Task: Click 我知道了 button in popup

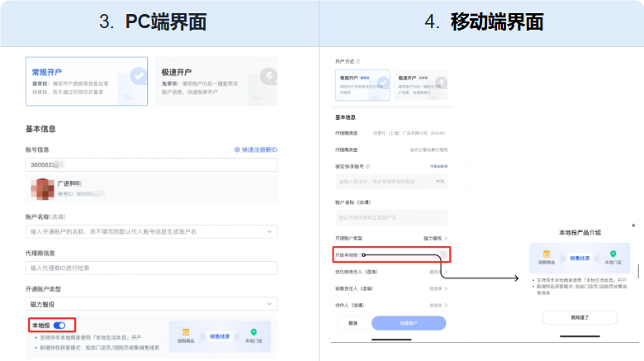Action: tap(580, 317)
